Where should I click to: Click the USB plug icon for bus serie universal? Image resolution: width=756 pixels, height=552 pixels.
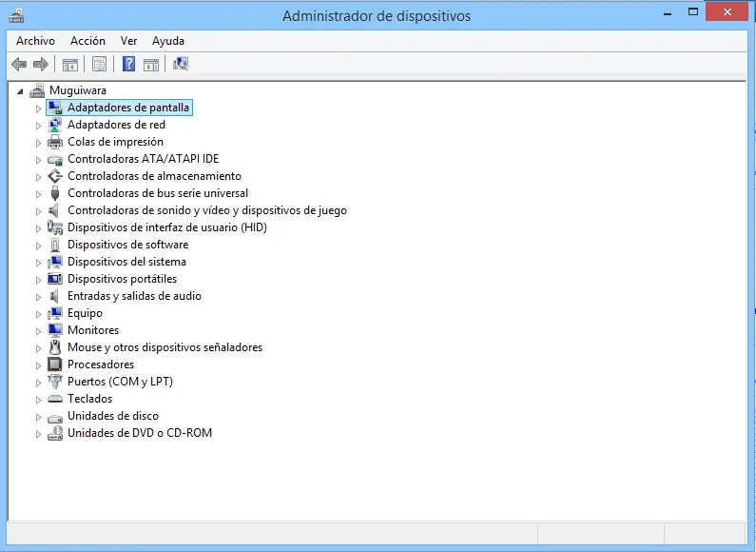click(x=55, y=193)
